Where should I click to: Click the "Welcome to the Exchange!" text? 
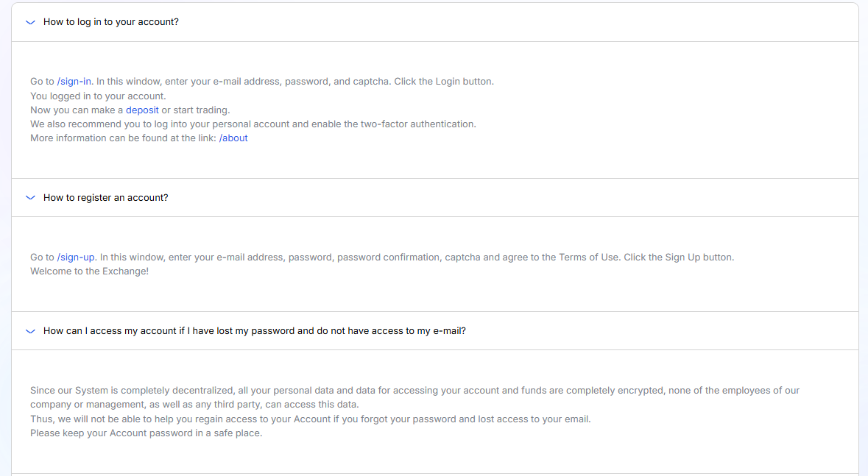tap(89, 271)
